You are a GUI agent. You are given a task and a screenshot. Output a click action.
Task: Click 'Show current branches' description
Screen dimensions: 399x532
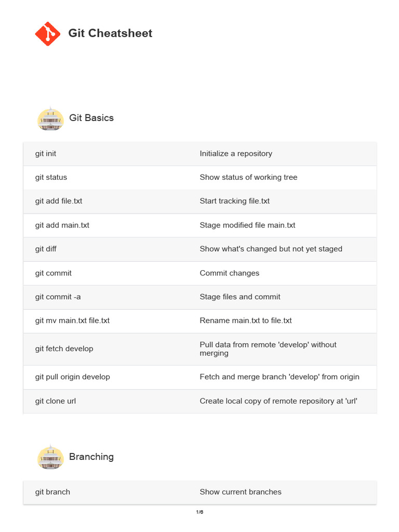240,492
